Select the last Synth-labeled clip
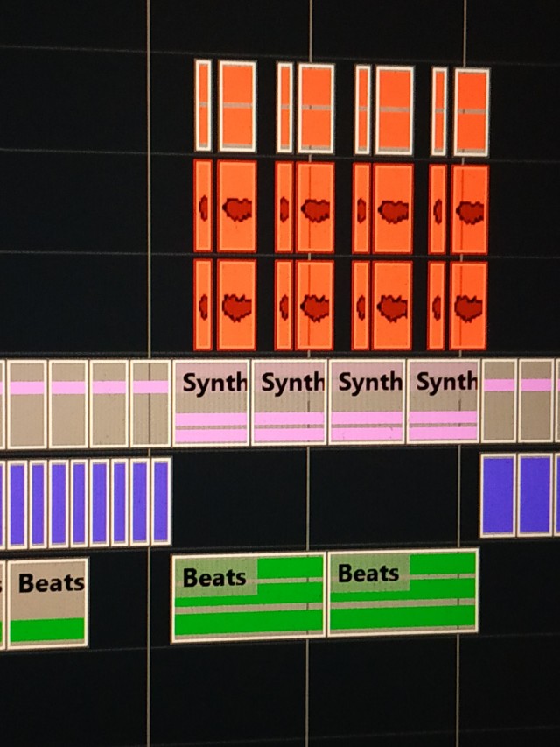 pyautogui.click(x=443, y=403)
